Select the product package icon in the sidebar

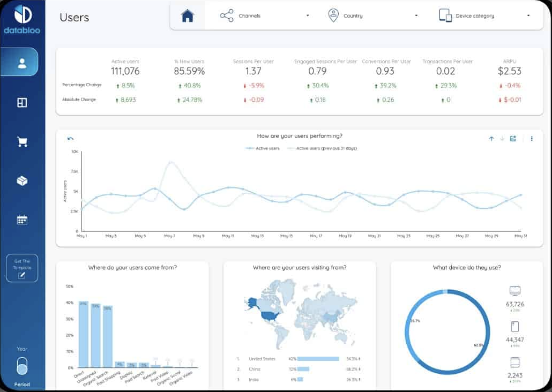pos(22,180)
